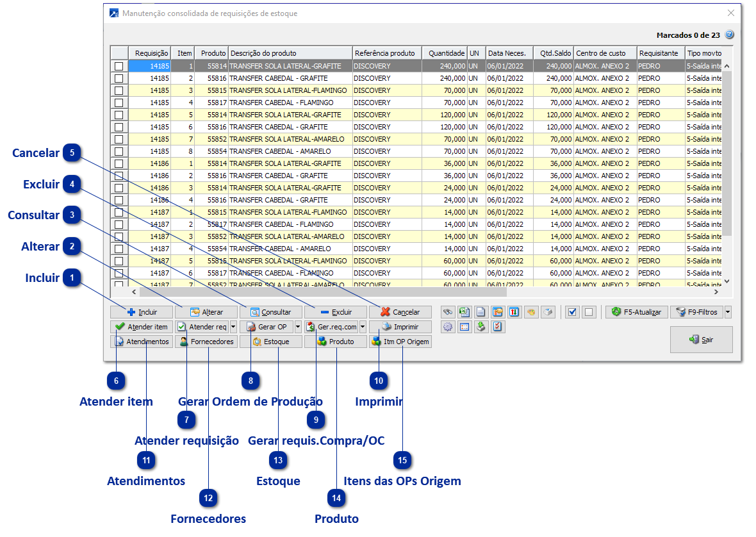
Task: Click the mark all checked-box button
Action: tap(573, 312)
